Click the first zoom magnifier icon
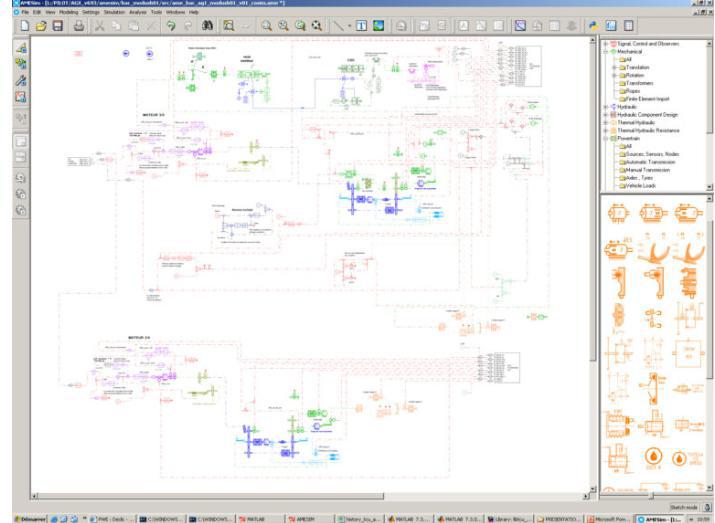The height and width of the screenshot is (523, 715). pyautogui.click(x=266, y=26)
